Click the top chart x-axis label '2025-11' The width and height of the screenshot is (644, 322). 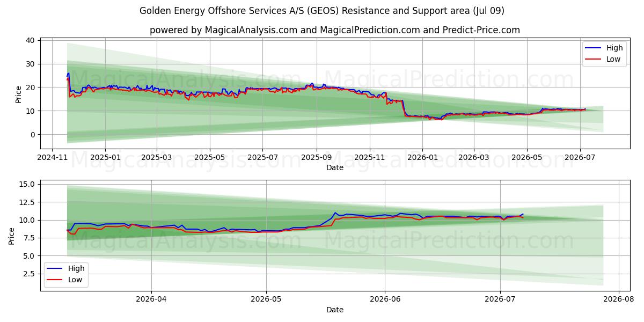[369, 158]
